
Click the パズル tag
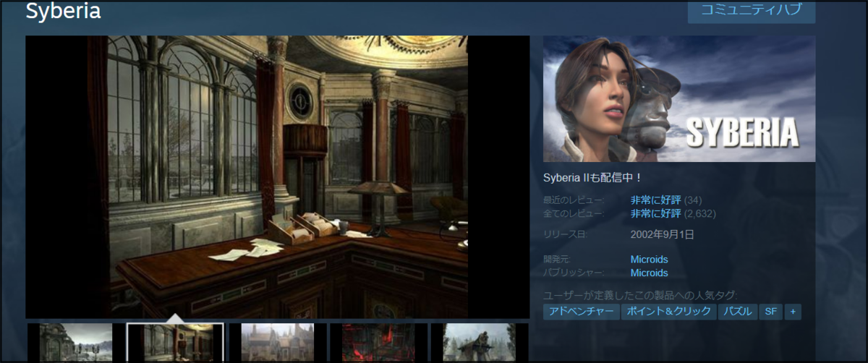737,312
